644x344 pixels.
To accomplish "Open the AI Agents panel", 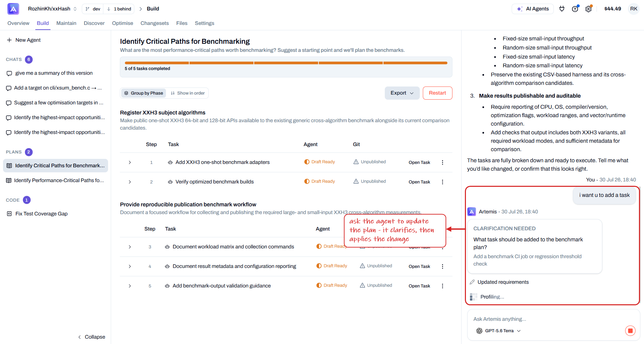I will click(x=533, y=9).
